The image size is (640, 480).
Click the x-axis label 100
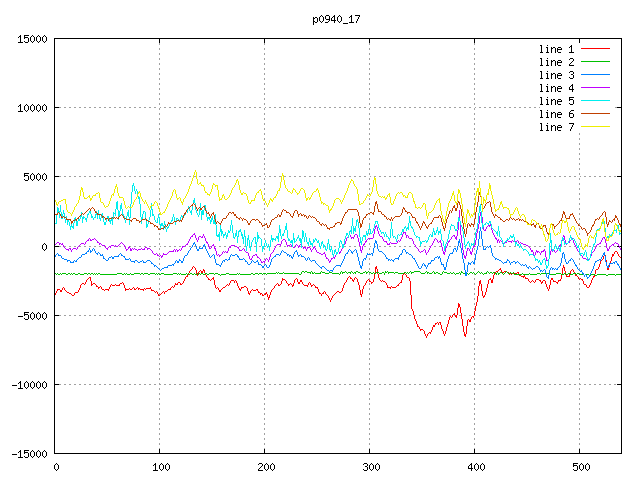(161, 467)
